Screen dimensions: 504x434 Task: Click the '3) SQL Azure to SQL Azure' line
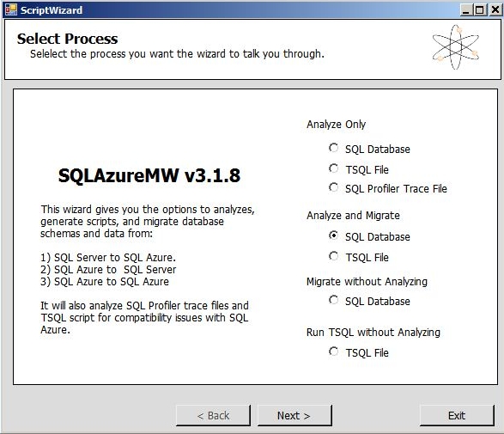coord(105,282)
